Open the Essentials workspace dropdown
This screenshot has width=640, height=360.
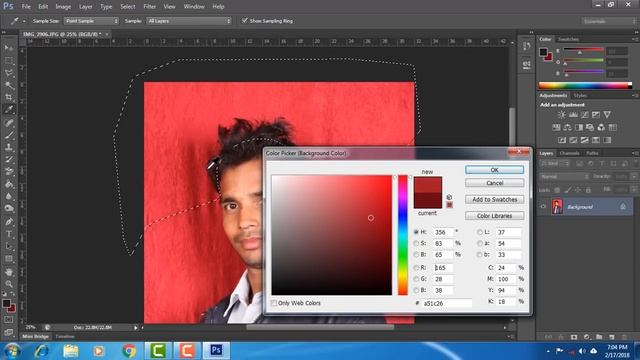point(608,21)
